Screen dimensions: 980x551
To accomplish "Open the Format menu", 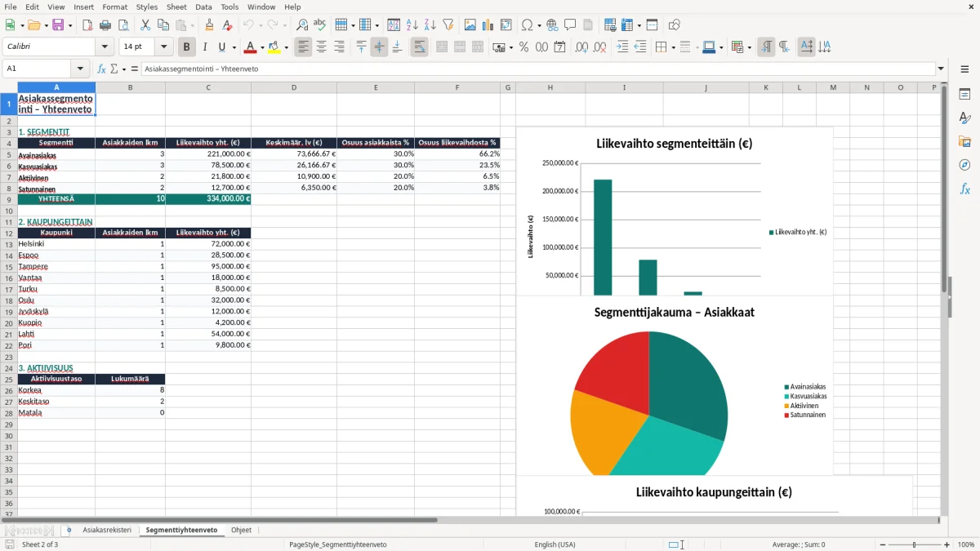I will tap(114, 7).
